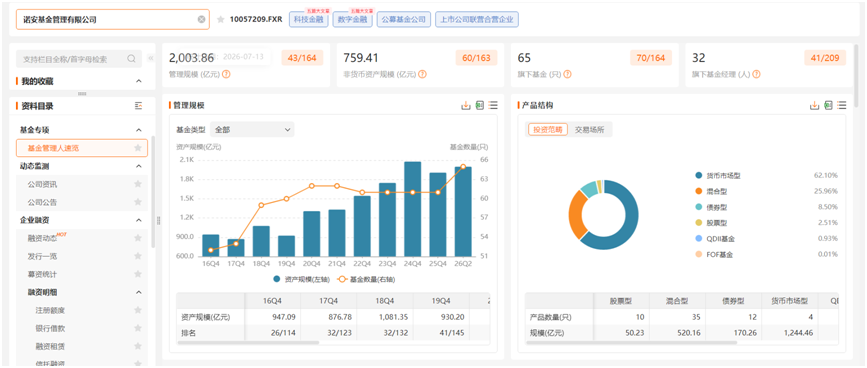Click the 数字金融 tag
Viewport: 867px width, 368px height.
click(352, 20)
